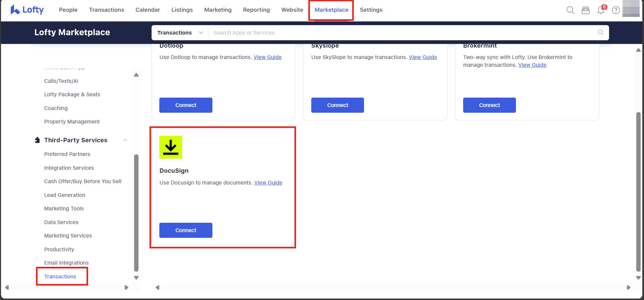Open the inbox tray icon

[x=586, y=10]
